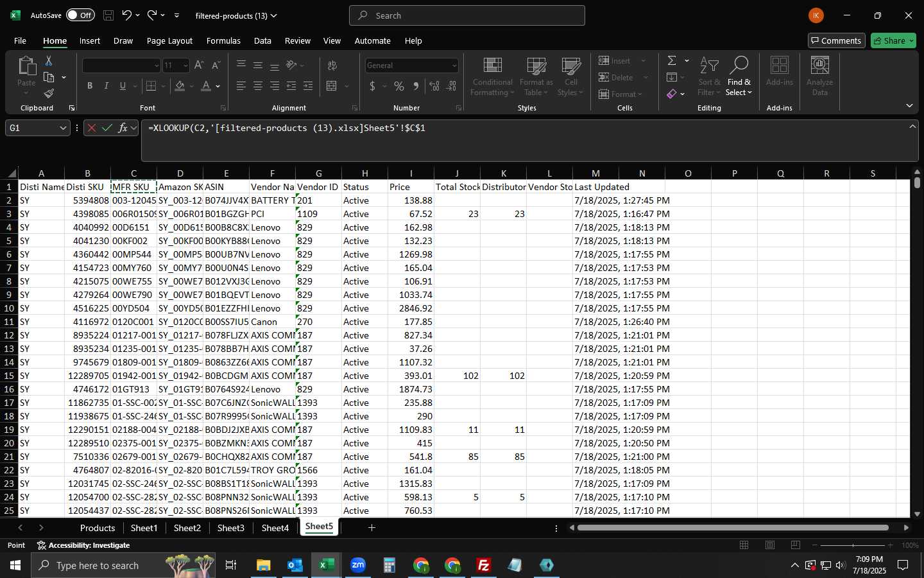924x578 pixels.
Task: Switch to the Formulas tab
Action: click(223, 40)
